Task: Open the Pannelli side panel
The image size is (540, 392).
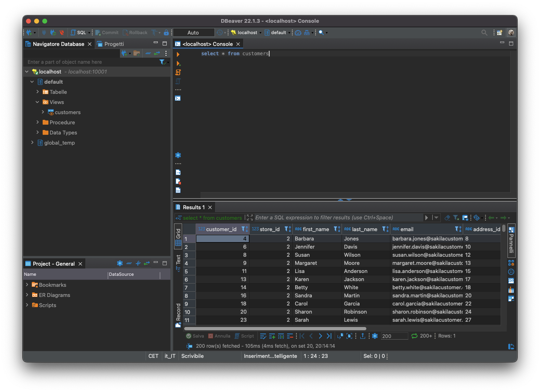Action: [512, 240]
